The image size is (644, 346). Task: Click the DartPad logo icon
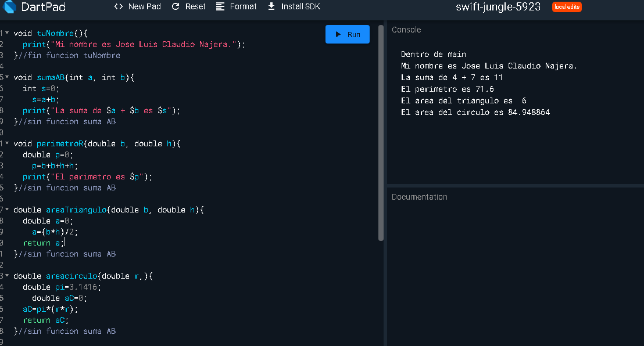9,6
